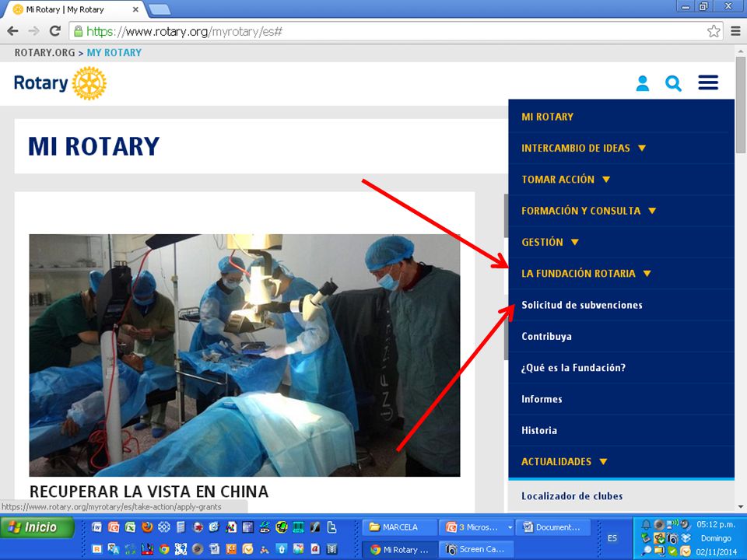Open Solicitud de subvenciones
747x560 pixels.
point(582,305)
